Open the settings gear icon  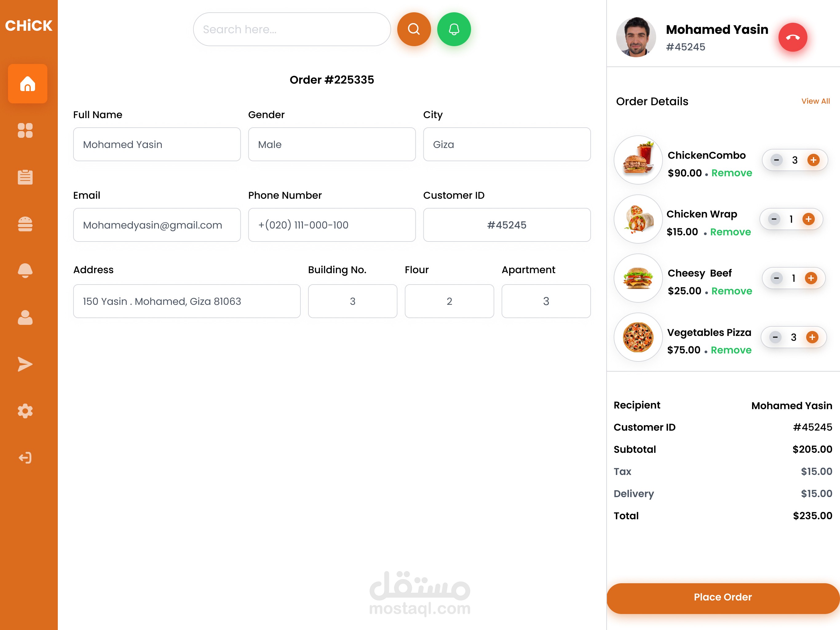click(25, 411)
